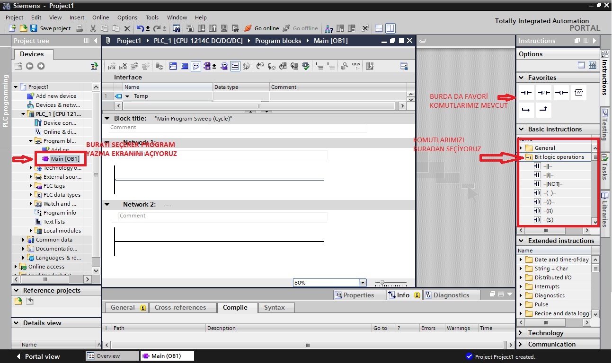Open the Diagnostics tab

click(451, 295)
